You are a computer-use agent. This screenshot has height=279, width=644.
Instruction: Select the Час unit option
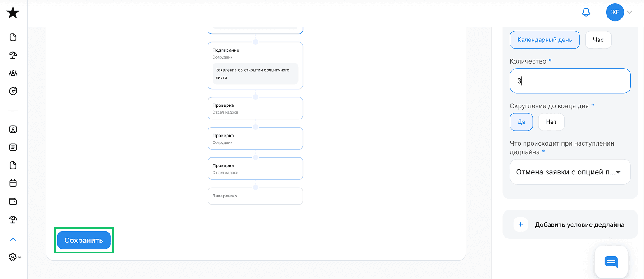[598, 40]
